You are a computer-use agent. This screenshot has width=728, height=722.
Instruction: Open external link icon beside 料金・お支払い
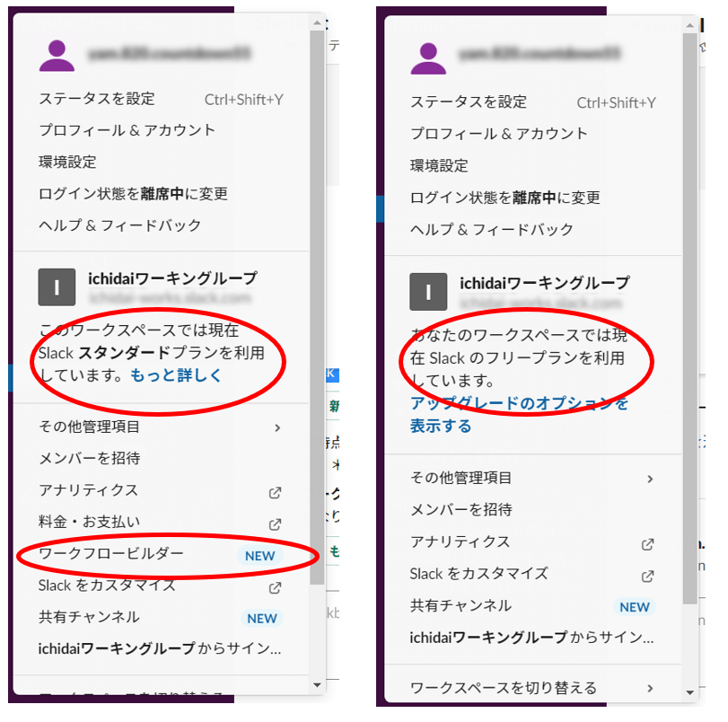click(x=276, y=524)
